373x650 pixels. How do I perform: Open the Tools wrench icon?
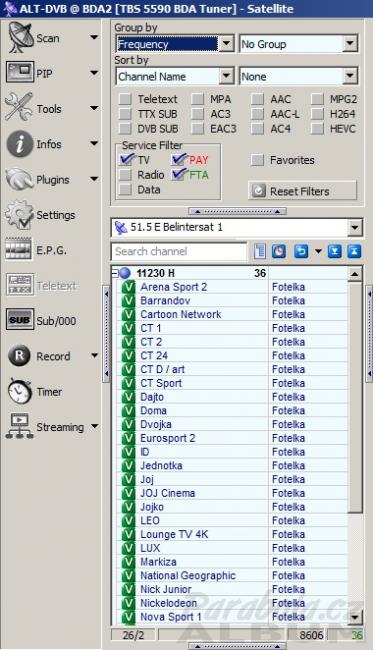(19, 107)
